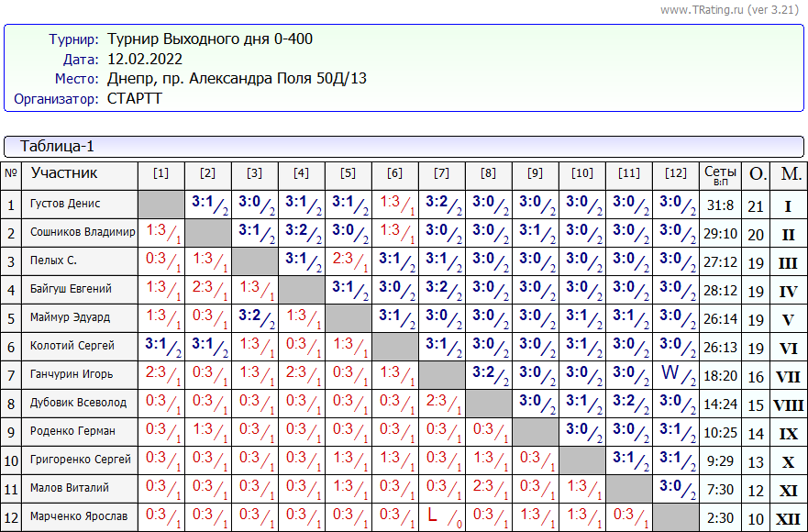The width and height of the screenshot is (808, 532).
Task: Open player Сошников Владимир
Action: point(83,233)
